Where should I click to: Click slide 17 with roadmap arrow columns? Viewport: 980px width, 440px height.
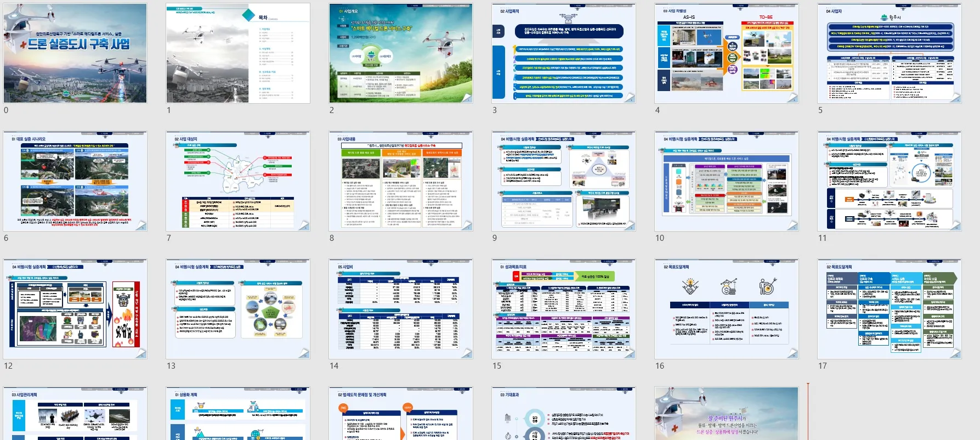(889, 309)
